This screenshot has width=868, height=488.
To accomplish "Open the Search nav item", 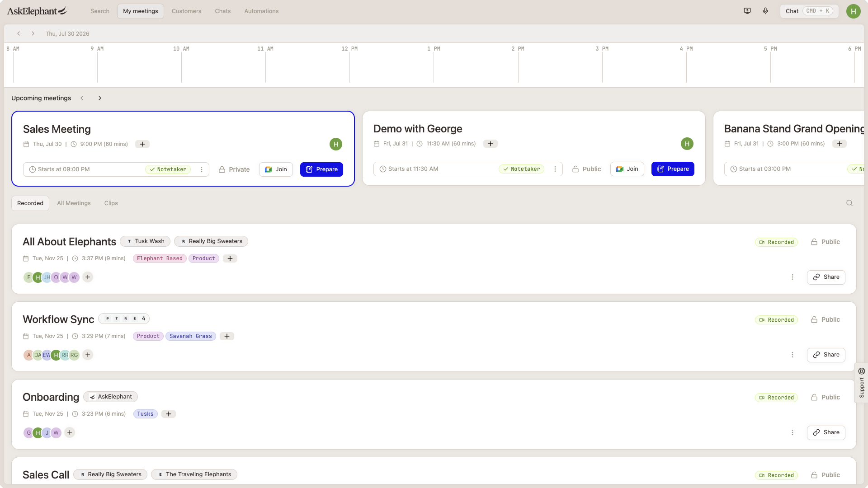I will 100,11.
